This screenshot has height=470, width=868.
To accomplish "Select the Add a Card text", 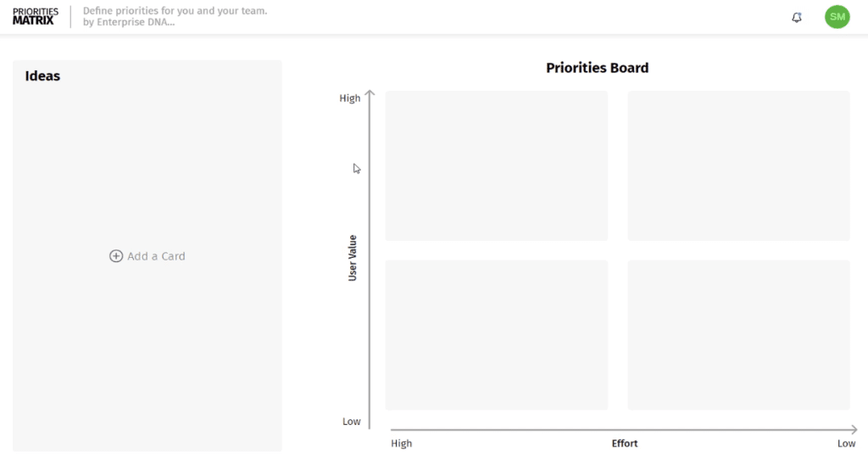I will coord(156,256).
